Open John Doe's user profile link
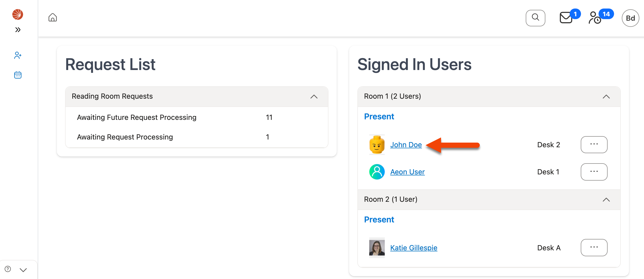Screen dimensions: 644x279 pyautogui.click(x=406, y=145)
